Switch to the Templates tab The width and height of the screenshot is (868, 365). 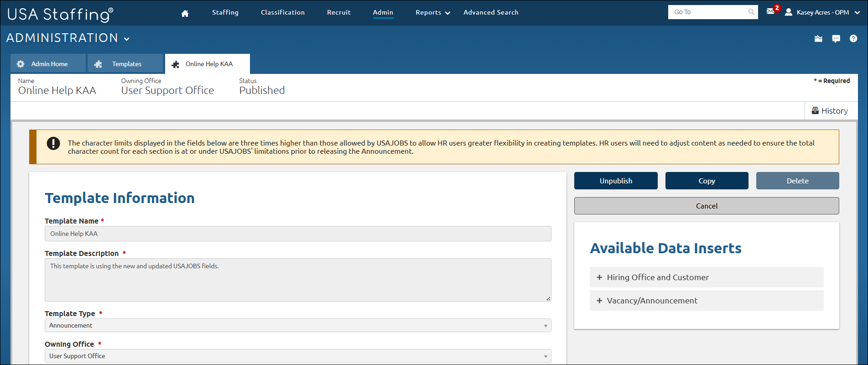[x=125, y=63]
